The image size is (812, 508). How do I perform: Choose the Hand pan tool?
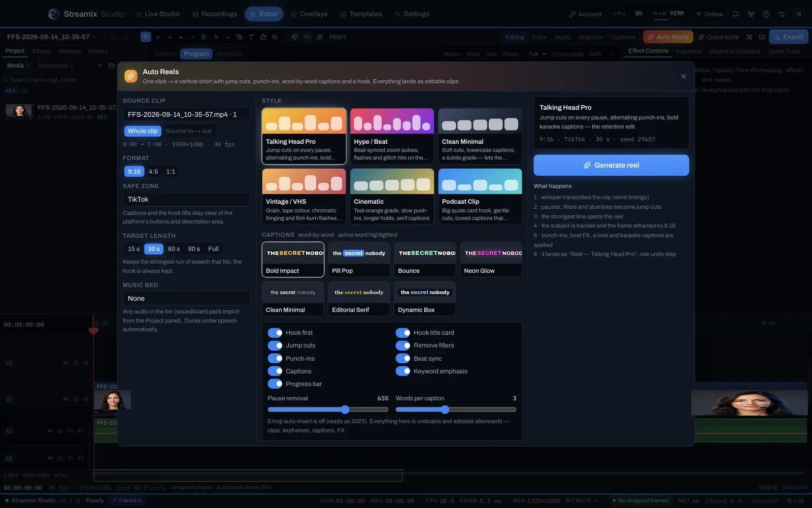click(x=263, y=37)
